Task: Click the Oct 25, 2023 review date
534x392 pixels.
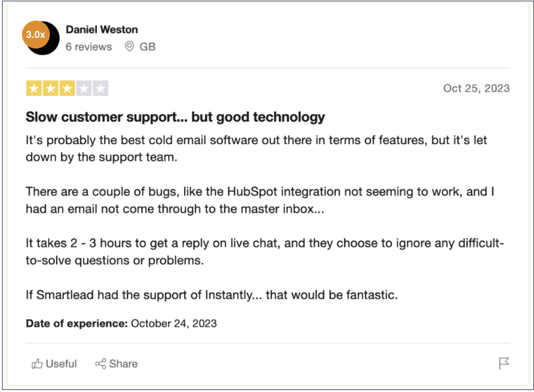Action: pyautogui.click(x=476, y=88)
